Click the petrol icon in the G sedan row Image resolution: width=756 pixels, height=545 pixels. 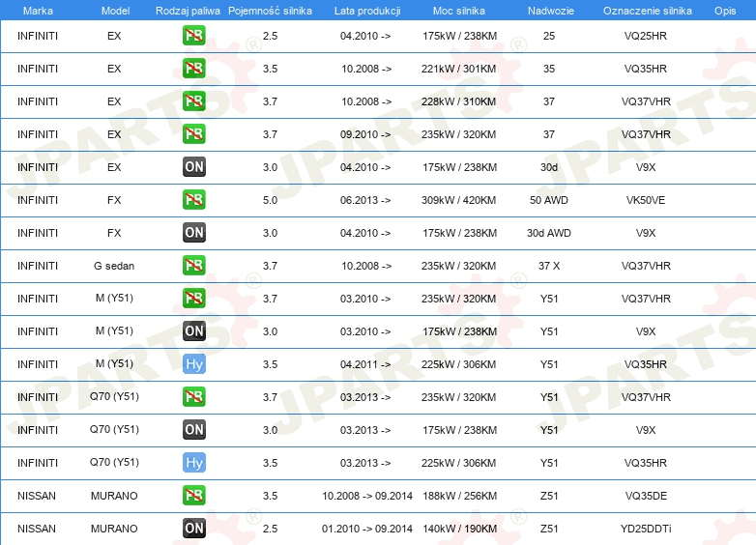coord(193,266)
